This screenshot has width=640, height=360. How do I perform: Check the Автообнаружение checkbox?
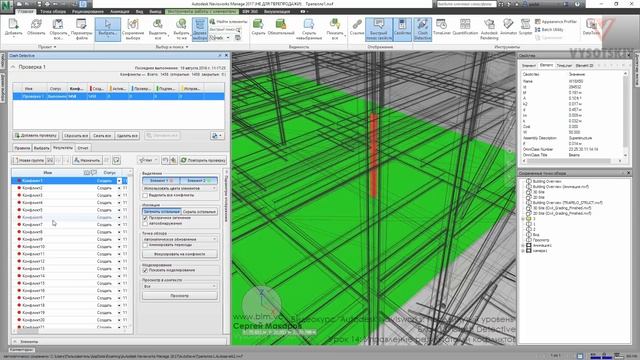pyautogui.click(x=145, y=224)
